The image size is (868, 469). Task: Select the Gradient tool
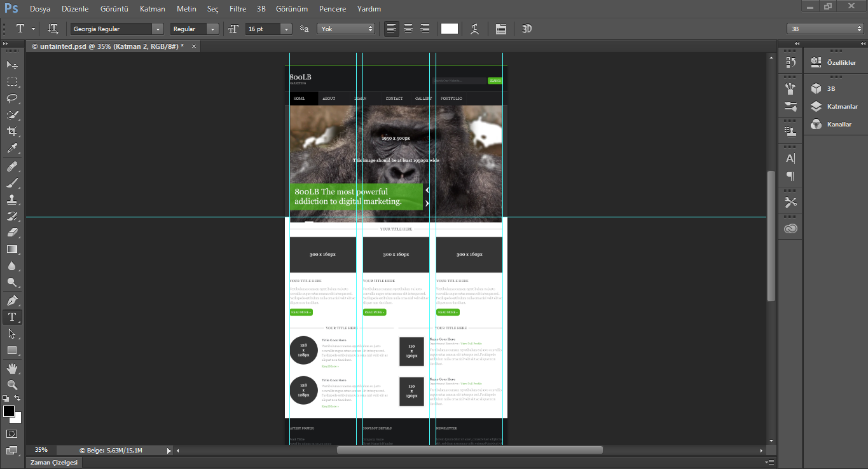[12, 249]
